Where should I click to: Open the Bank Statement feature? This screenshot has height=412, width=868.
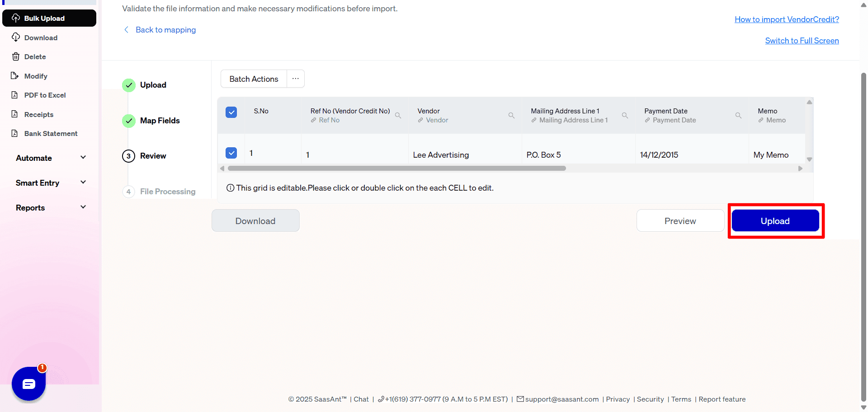(51, 133)
